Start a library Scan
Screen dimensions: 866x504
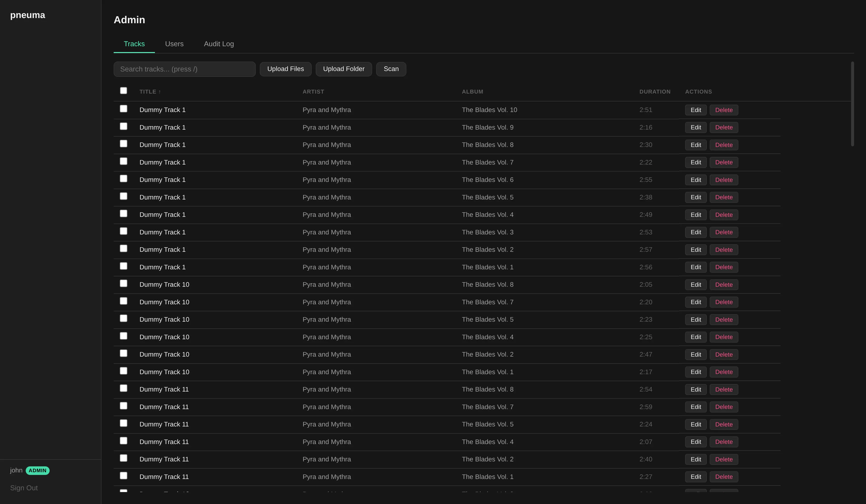coord(391,69)
